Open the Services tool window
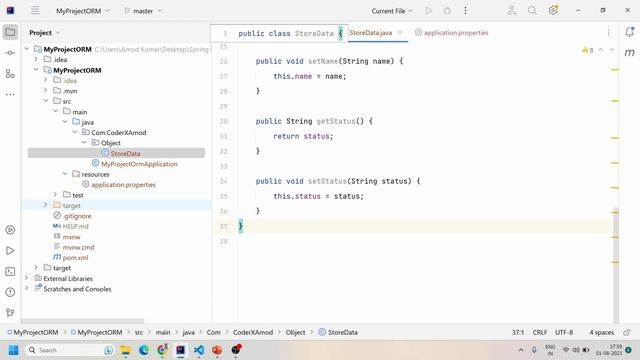Image resolution: width=640 pixels, height=360 pixels. [x=10, y=230]
